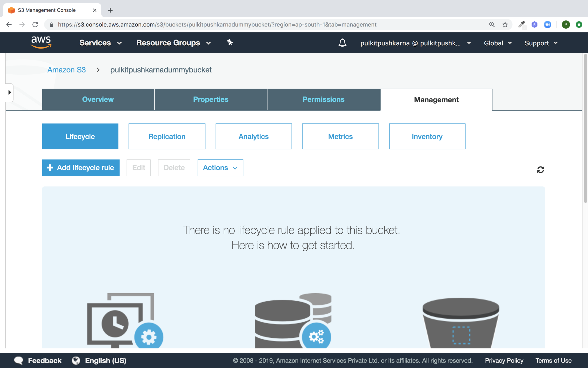588x368 pixels.
Task: Open the Chrome profile avatar
Action: (x=566, y=25)
